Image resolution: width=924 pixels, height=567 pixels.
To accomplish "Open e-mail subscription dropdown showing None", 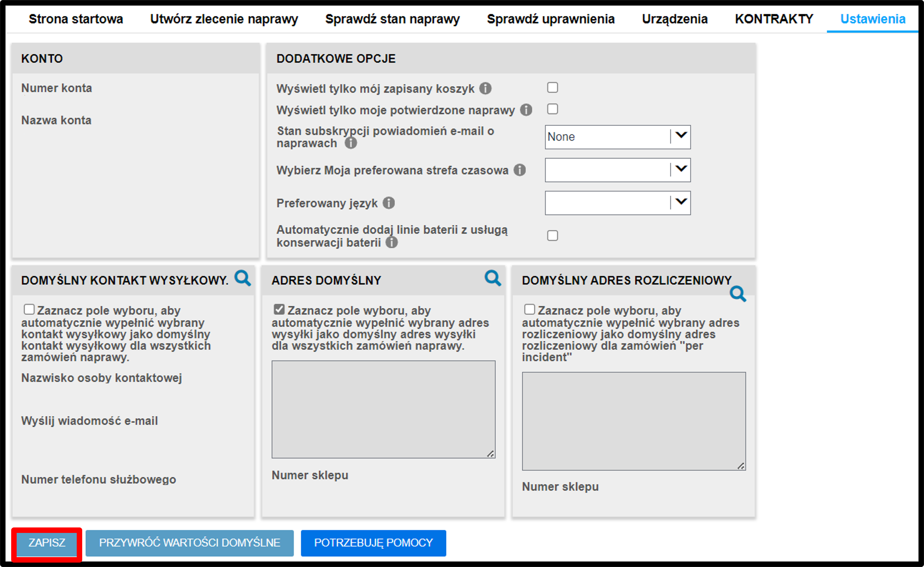I will pyautogui.click(x=618, y=137).
